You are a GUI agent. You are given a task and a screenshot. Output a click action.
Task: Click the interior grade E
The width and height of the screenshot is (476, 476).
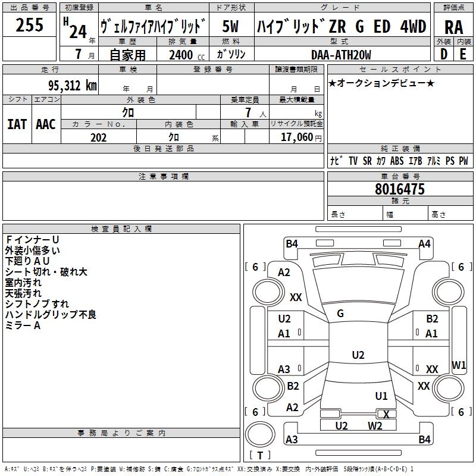click(463, 54)
